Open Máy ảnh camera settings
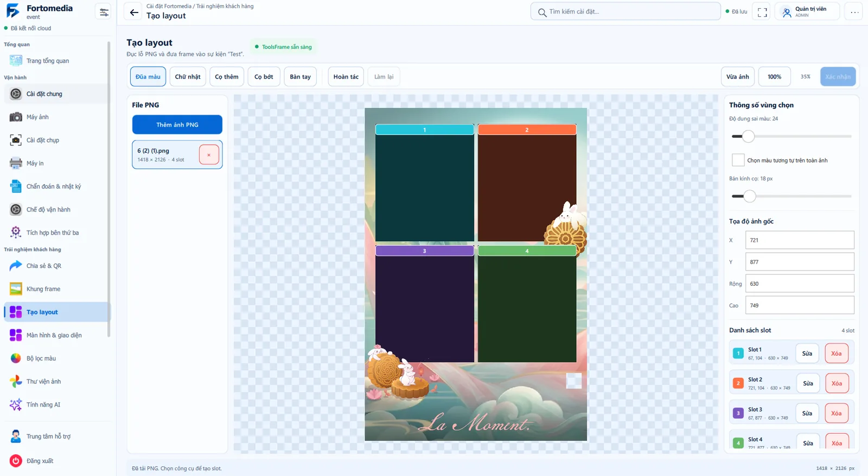This screenshot has height=476, width=868. pos(56,117)
